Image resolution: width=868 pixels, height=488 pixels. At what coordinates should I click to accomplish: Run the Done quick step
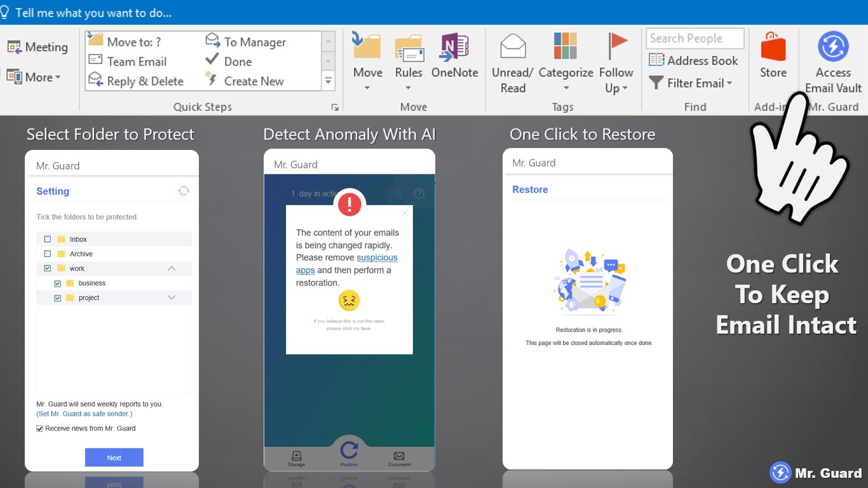pos(229,61)
